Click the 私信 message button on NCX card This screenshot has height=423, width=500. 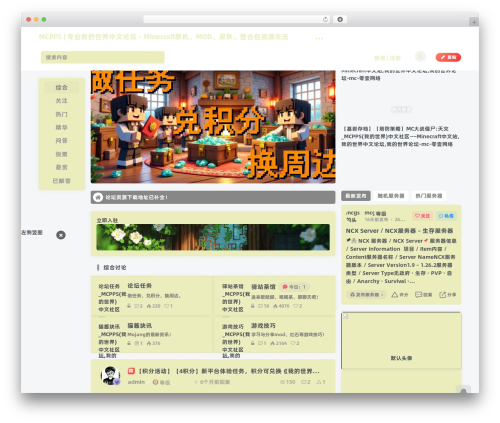(446, 216)
